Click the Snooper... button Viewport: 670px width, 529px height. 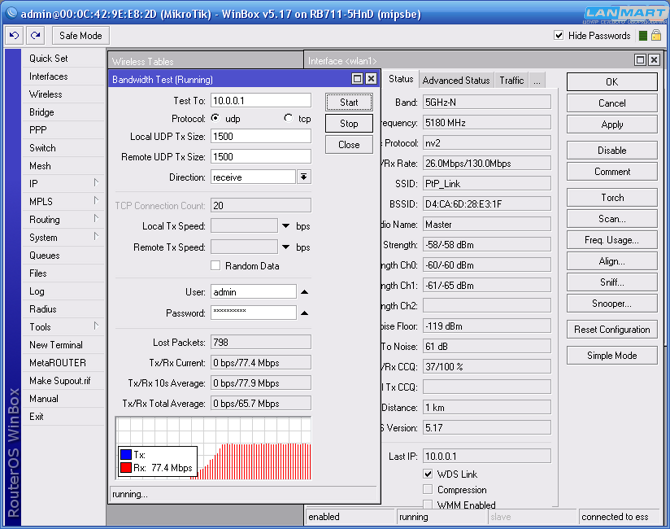click(612, 303)
